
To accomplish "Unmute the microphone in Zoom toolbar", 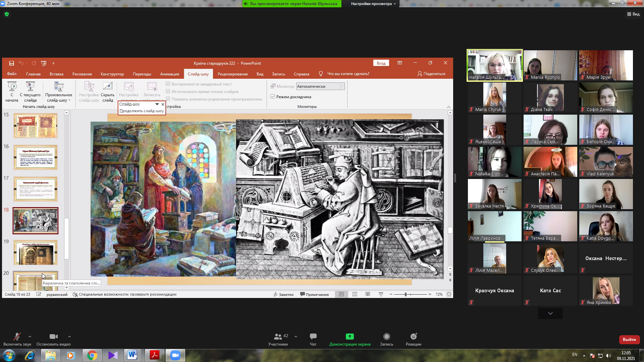I will pyautogui.click(x=17, y=337).
